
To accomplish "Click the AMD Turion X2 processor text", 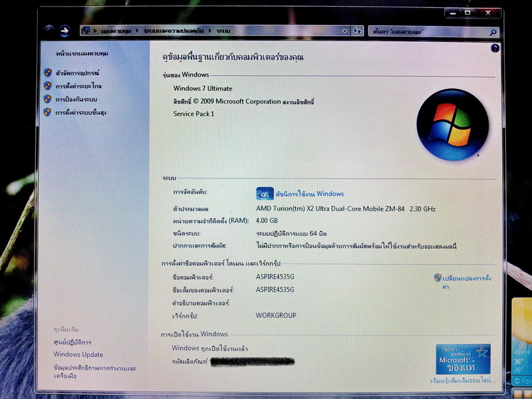I will coord(346,209).
